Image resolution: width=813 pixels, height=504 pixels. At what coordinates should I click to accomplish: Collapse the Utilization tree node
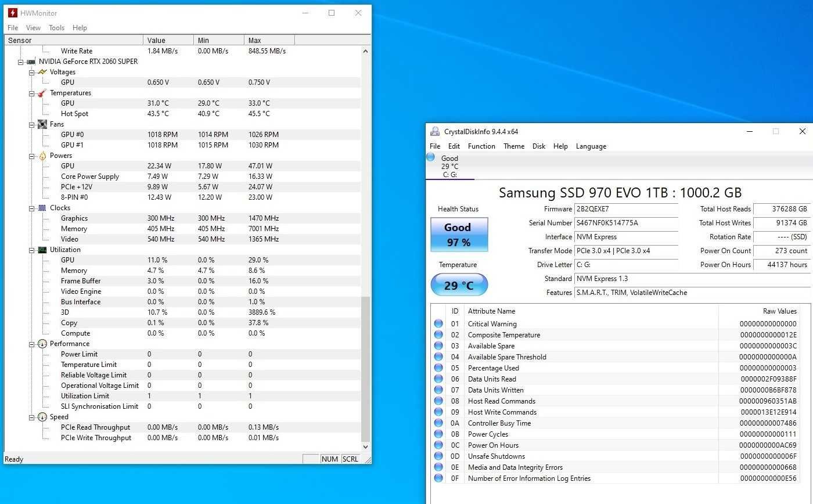pos(33,250)
